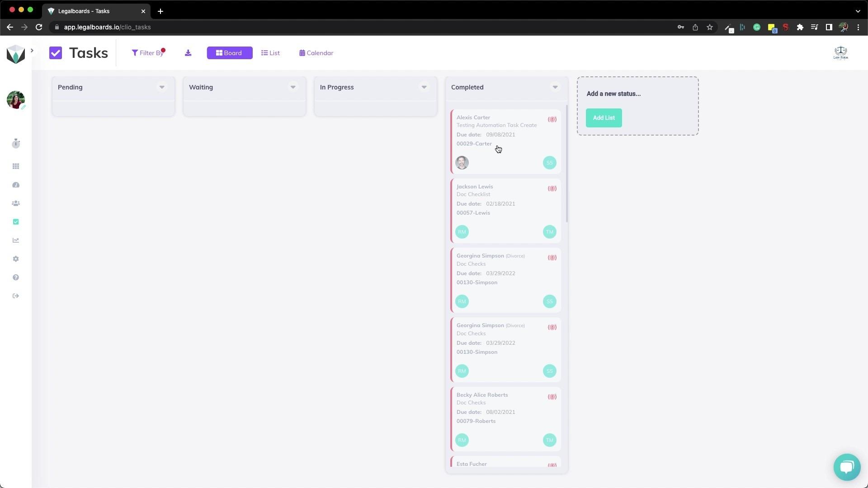Switch to the Calendar view
The image size is (868, 488).
(x=316, y=53)
